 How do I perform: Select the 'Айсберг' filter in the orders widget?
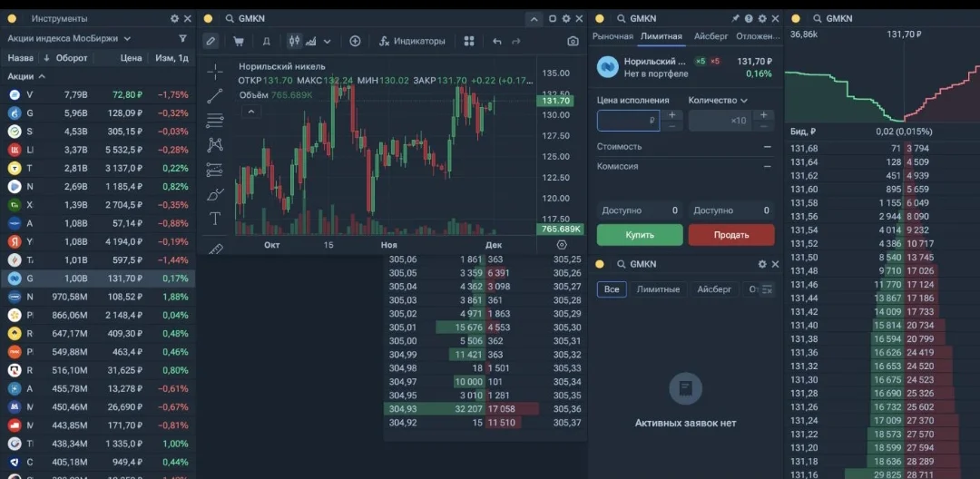714,289
